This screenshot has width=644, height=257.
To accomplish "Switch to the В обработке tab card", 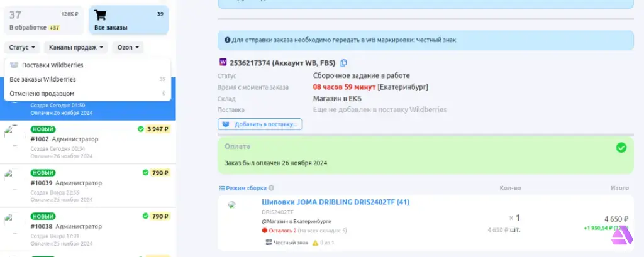I will pos(43,21).
